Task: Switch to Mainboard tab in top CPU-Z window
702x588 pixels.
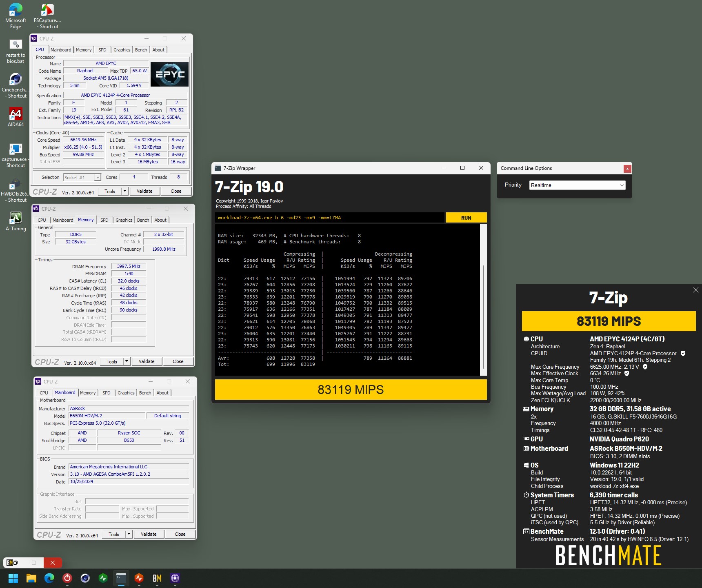Action: coord(61,50)
